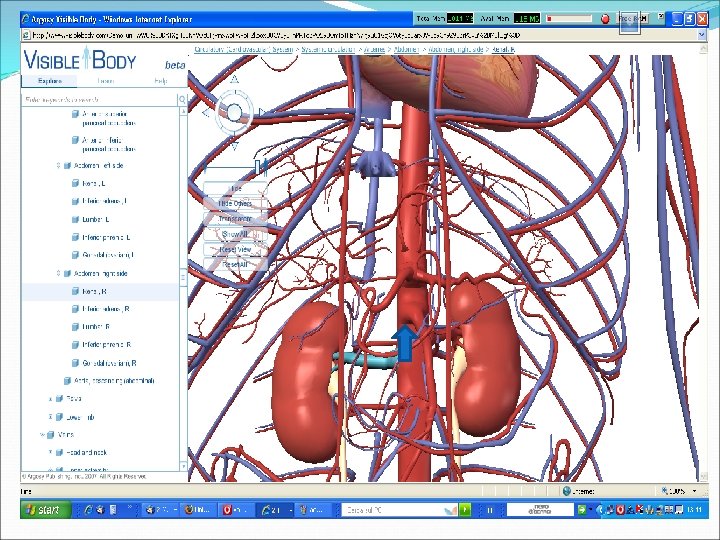The width and height of the screenshot is (720, 540).
Task: Collapse the Abdomen right side node
Action: 58,273
